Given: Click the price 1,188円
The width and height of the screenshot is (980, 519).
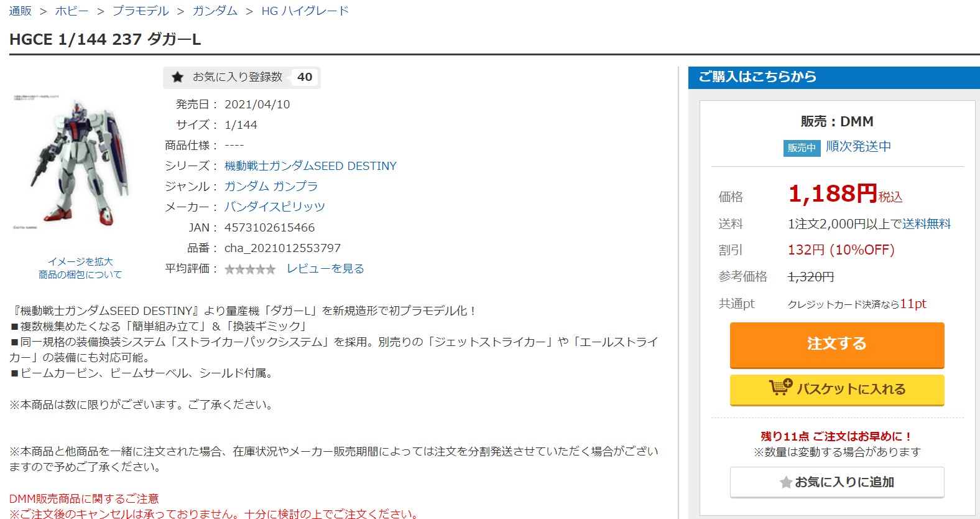Looking at the screenshot, I should (833, 194).
